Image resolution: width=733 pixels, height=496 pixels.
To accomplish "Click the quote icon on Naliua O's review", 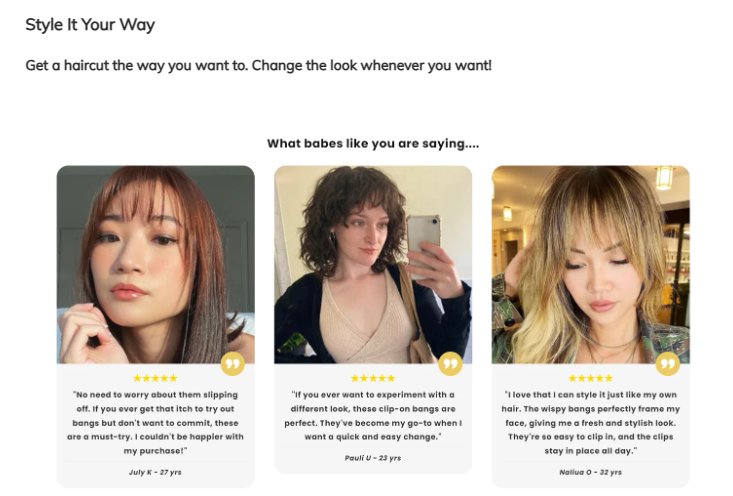I will (668, 363).
